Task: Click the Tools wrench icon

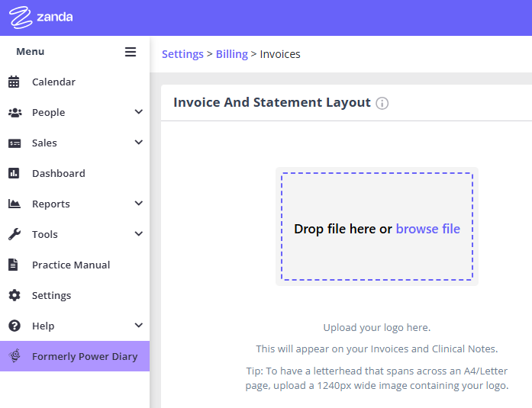Action: coord(15,234)
